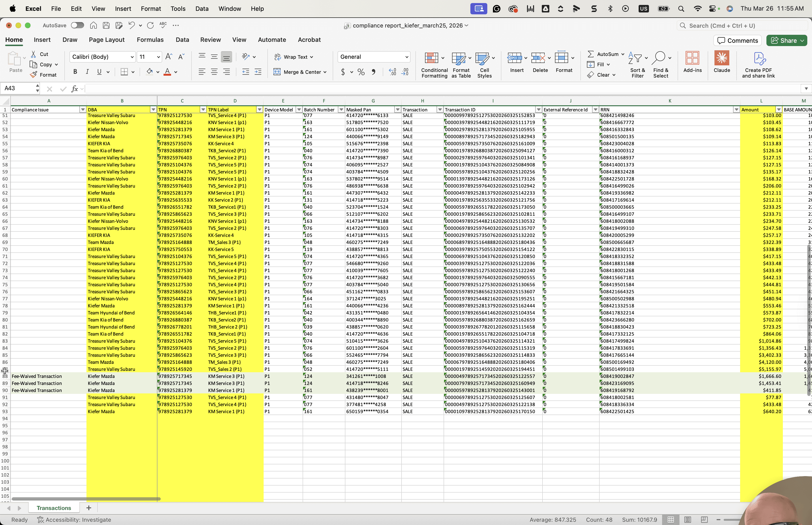This screenshot has width=812, height=525.
Task: Toggle the AutoSave switch
Action: pyautogui.click(x=77, y=25)
